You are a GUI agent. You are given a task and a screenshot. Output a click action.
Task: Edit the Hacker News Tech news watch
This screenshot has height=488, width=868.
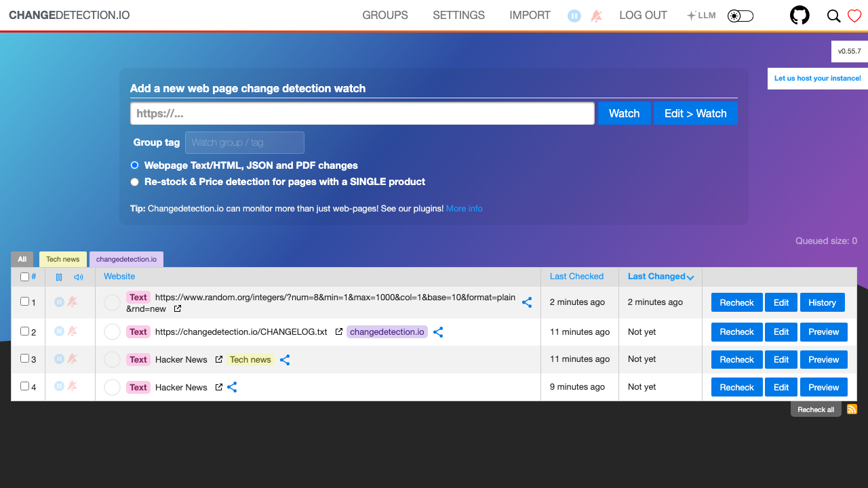[x=781, y=359]
